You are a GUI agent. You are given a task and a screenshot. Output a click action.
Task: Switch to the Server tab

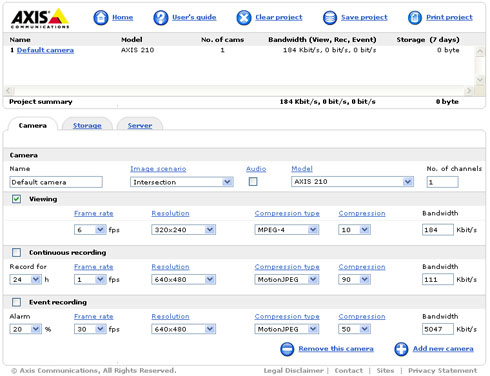pyautogui.click(x=140, y=125)
